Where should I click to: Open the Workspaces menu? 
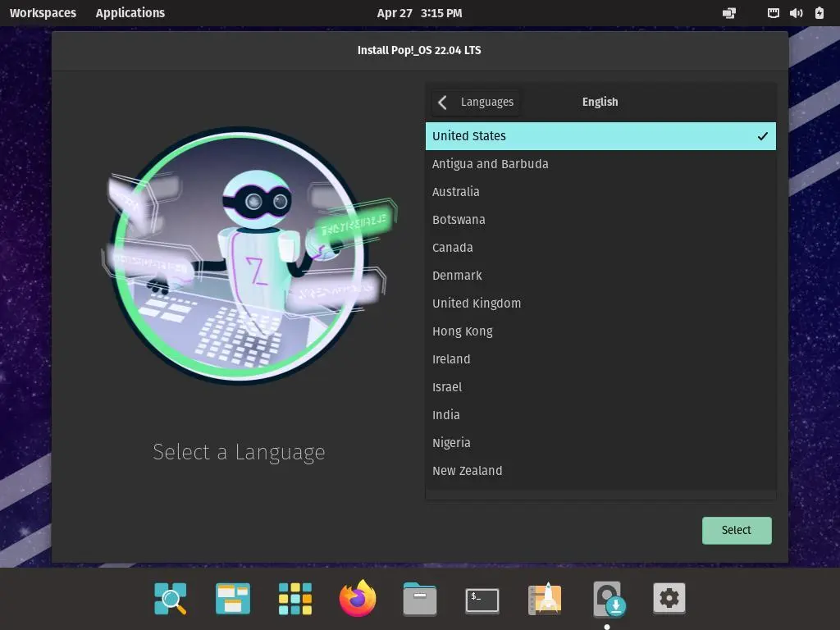43,13
